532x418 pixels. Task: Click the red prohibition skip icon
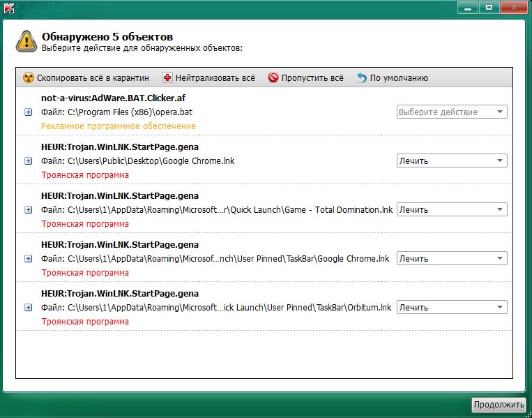tap(273, 78)
